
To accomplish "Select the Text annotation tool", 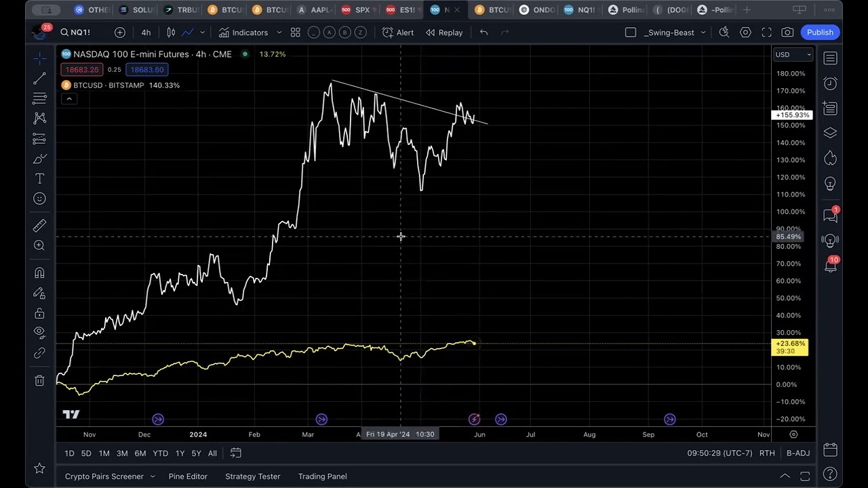I will click(39, 178).
